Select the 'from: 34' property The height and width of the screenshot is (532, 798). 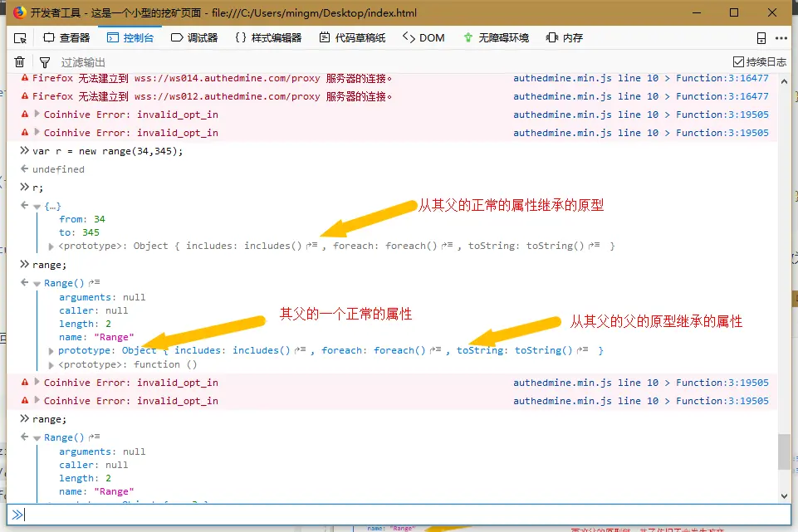click(82, 219)
